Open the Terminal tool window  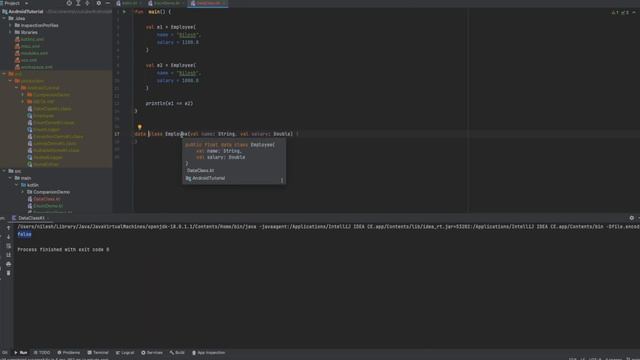click(x=98, y=353)
